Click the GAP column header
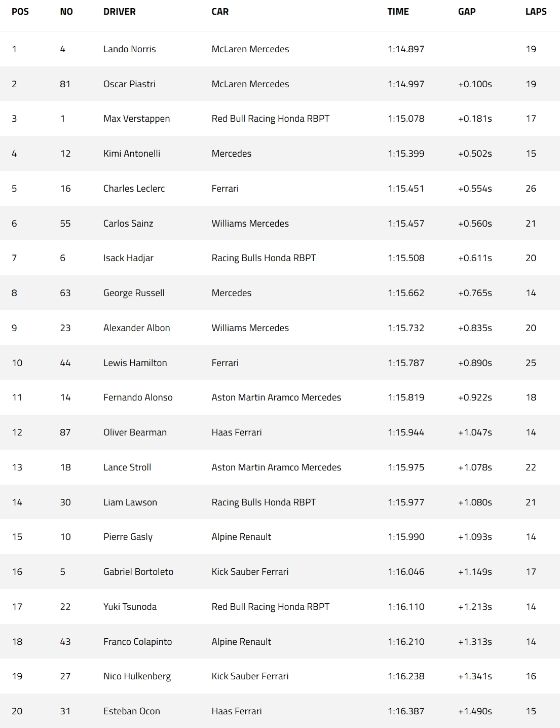Viewport: 560px width, 728px height. coord(466,12)
